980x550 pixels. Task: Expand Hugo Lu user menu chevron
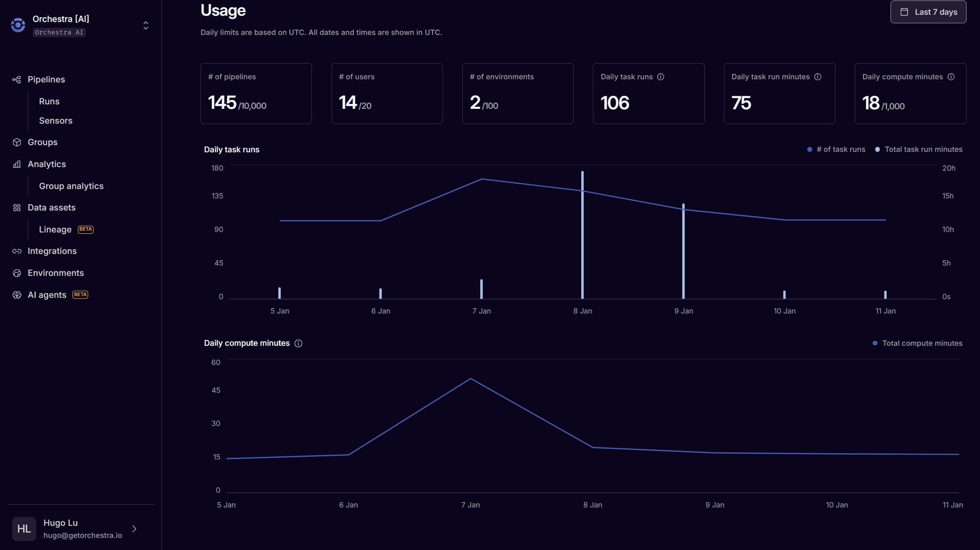click(134, 529)
